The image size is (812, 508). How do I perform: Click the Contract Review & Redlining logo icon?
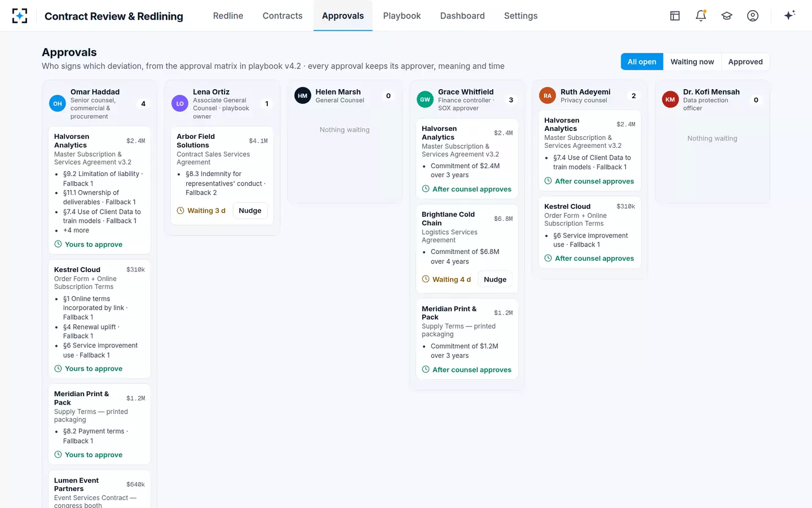(20, 16)
